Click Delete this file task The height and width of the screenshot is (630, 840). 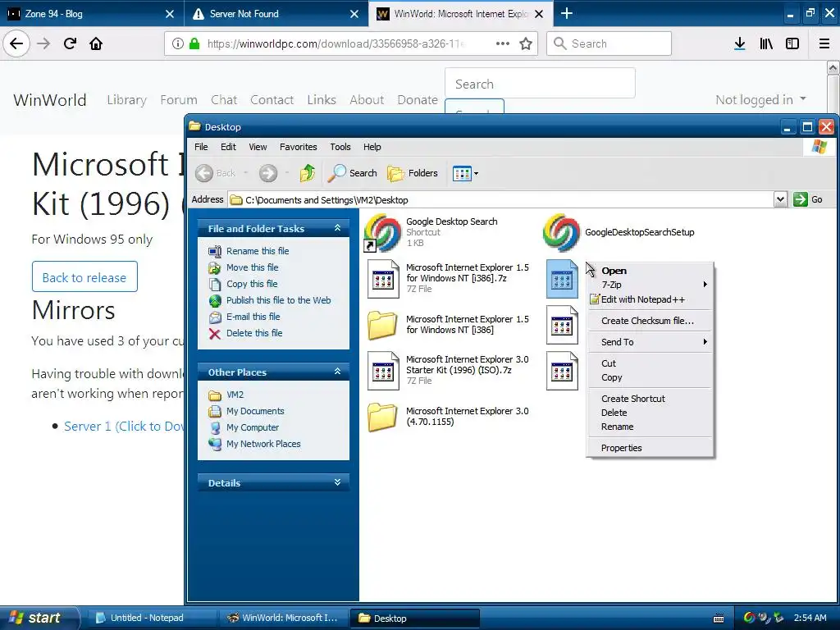[254, 333]
